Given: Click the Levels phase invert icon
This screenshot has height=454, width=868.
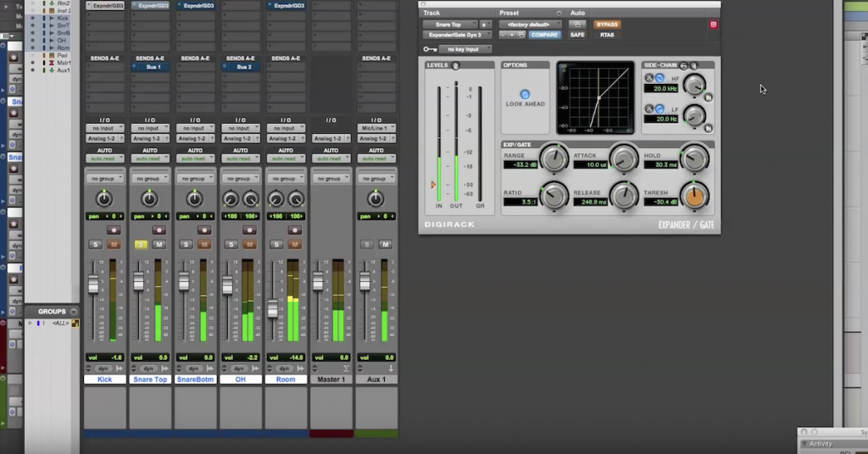Looking at the screenshot, I should pos(455,66).
